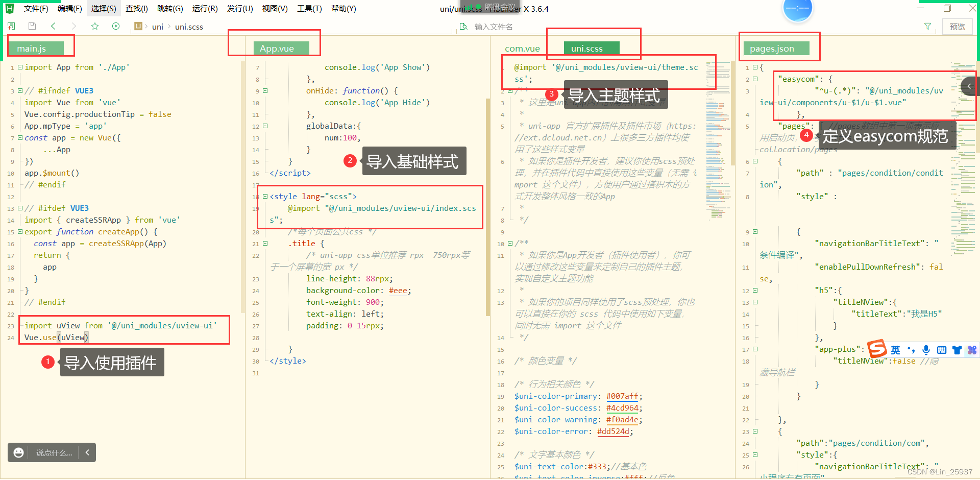Click the run play circle icon
980x480 pixels.
tap(116, 26)
